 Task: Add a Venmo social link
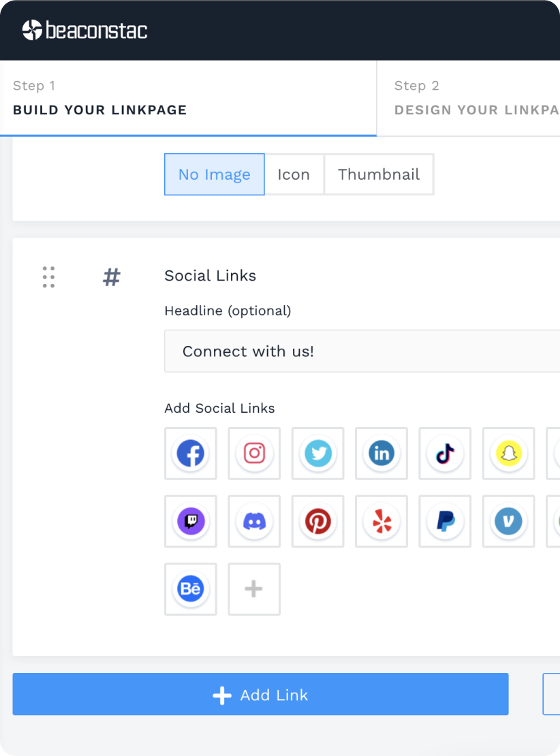pos(509,521)
